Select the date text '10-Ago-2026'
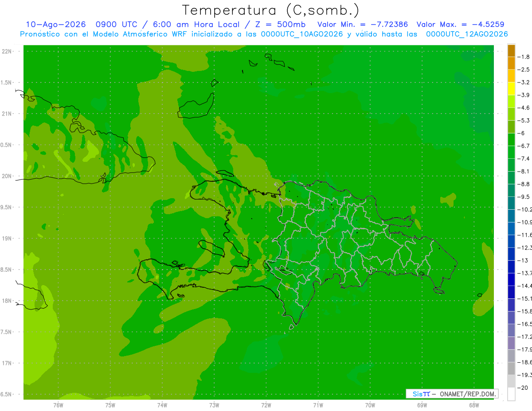This screenshot has width=532, height=411. (x=55, y=25)
